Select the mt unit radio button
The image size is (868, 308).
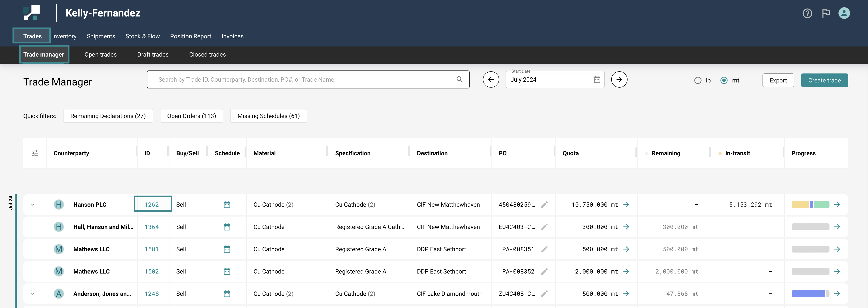pos(724,81)
